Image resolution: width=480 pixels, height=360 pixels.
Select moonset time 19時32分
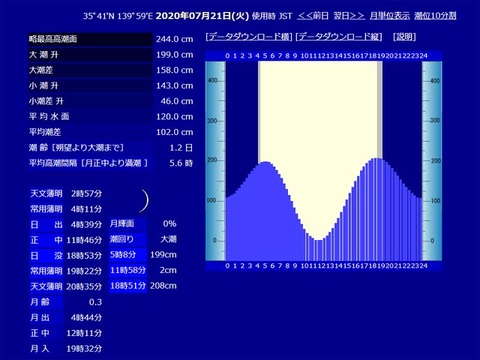(84, 349)
